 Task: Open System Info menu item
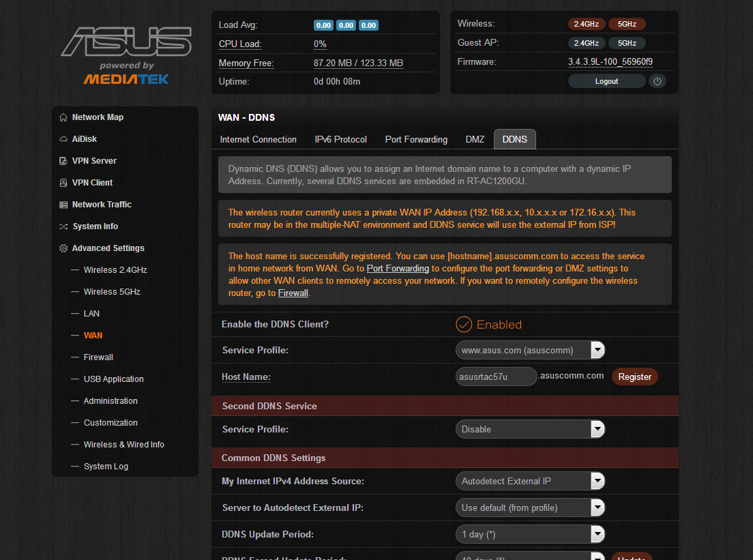[95, 226]
